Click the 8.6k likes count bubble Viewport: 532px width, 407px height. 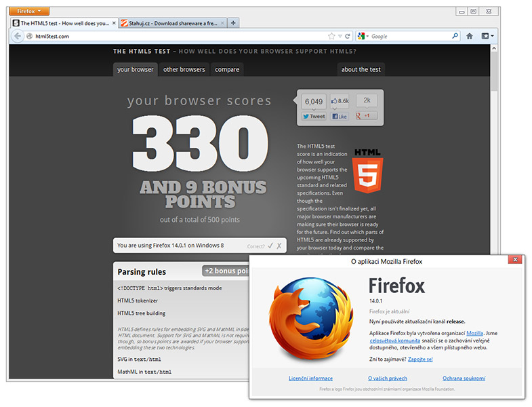340,101
